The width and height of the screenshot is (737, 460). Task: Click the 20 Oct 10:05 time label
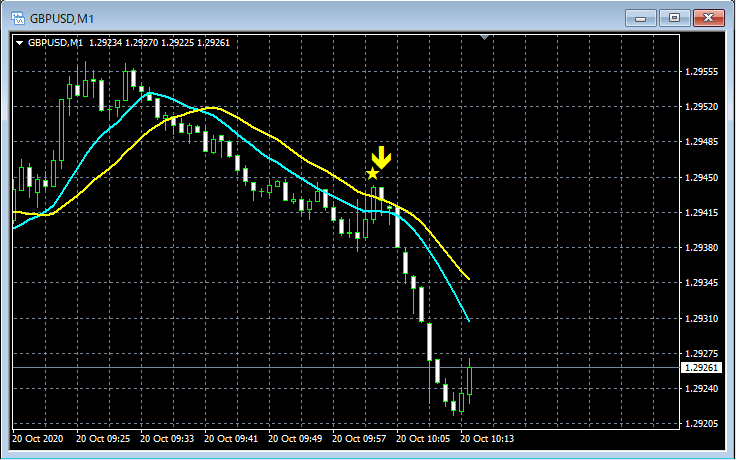point(423,439)
